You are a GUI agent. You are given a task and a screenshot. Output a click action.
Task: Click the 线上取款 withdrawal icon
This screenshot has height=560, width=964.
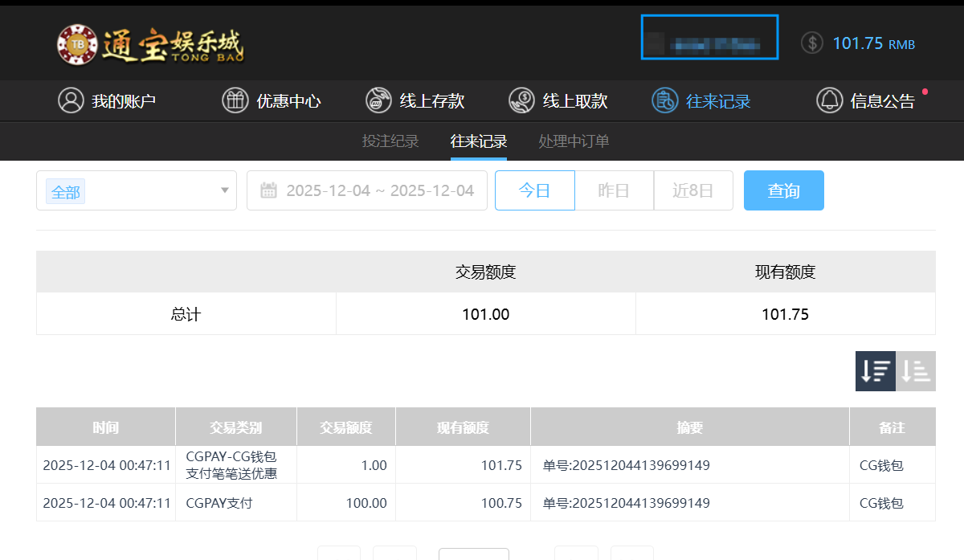521,100
